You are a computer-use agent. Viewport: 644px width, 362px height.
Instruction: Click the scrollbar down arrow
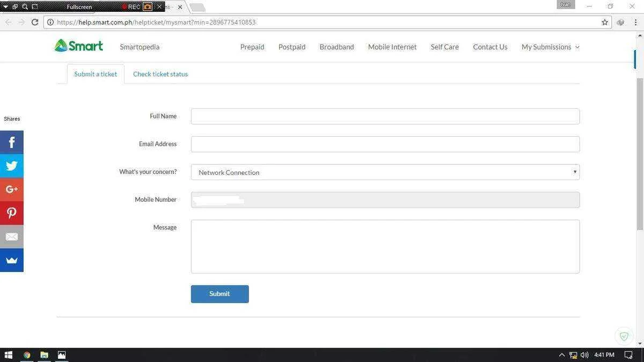click(x=640, y=343)
